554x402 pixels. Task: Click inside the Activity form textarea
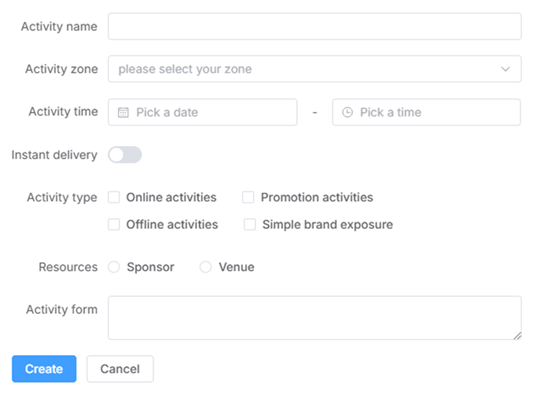click(x=314, y=318)
